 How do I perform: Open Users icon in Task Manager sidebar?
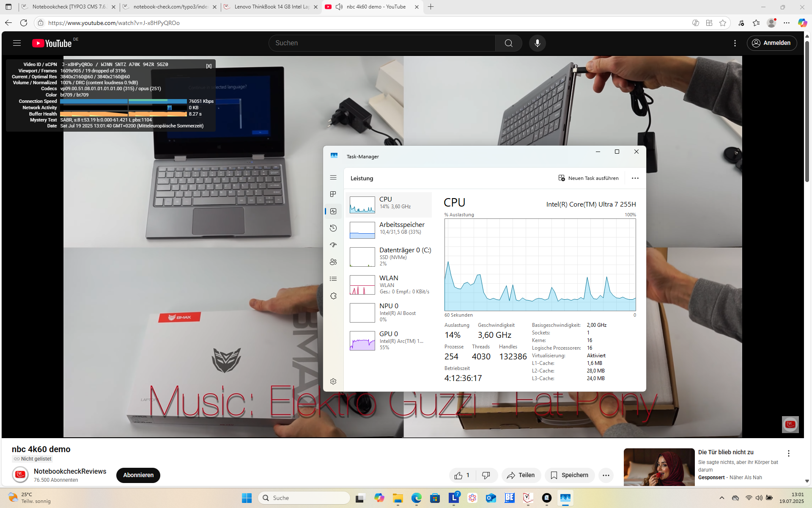(x=333, y=262)
